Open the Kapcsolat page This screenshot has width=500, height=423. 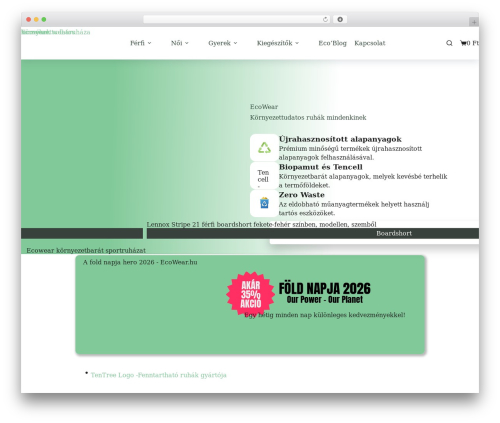click(x=370, y=43)
